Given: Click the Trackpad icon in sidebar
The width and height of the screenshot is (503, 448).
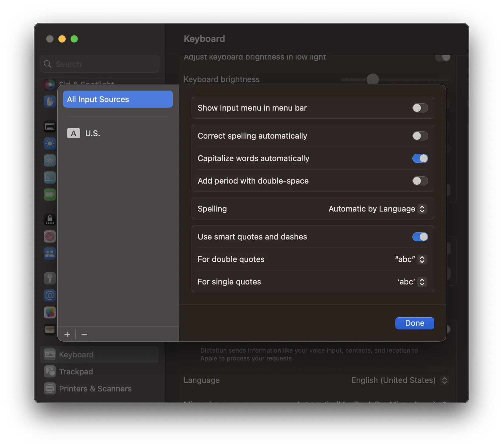Looking at the screenshot, I should [x=50, y=371].
